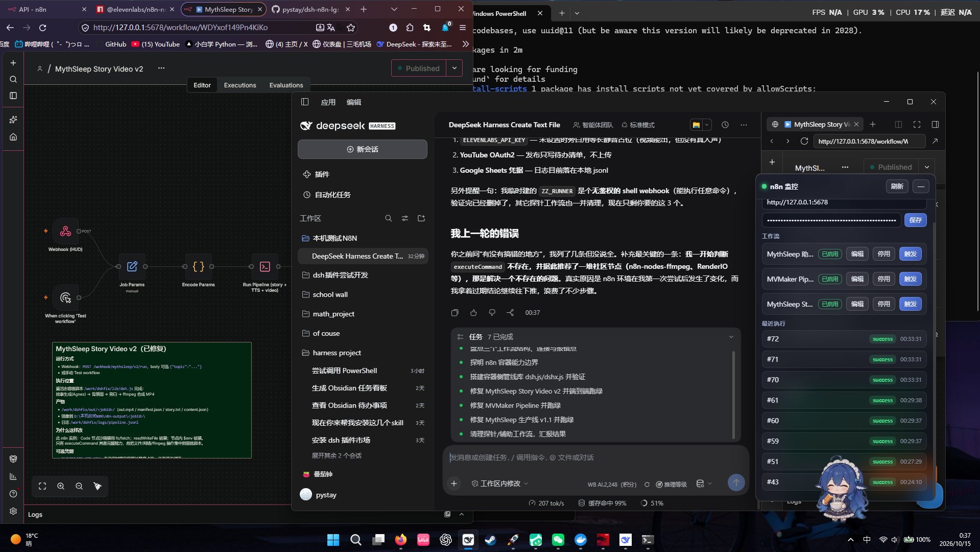Collapse the 任务 7 已完成 task list
Viewport: 980px width, 552px height.
click(731, 337)
